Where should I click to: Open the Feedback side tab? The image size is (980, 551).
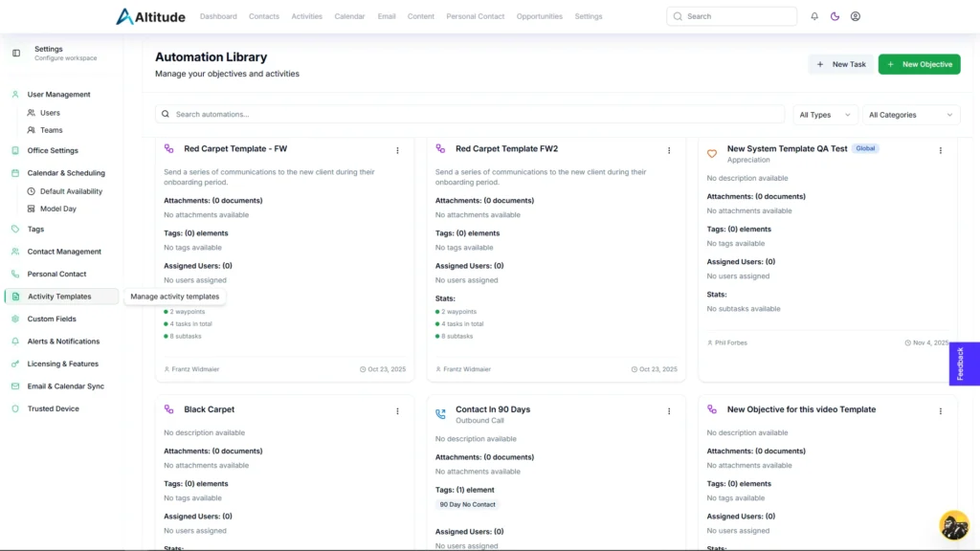click(963, 364)
